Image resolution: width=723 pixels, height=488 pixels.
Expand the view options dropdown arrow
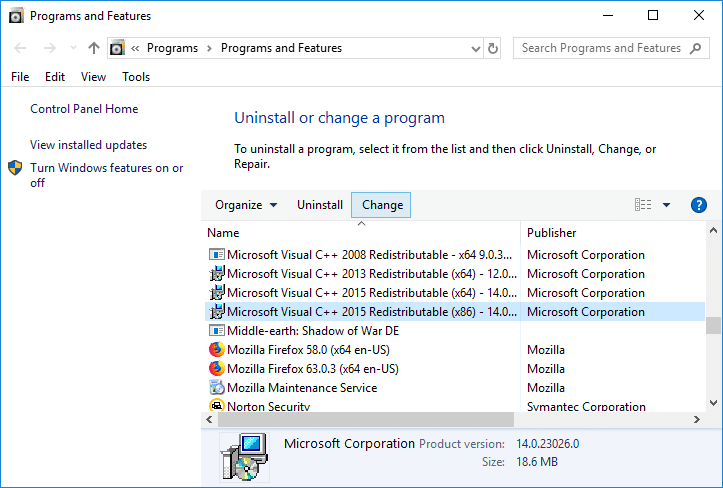pyautogui.click(x=667, y=205)
